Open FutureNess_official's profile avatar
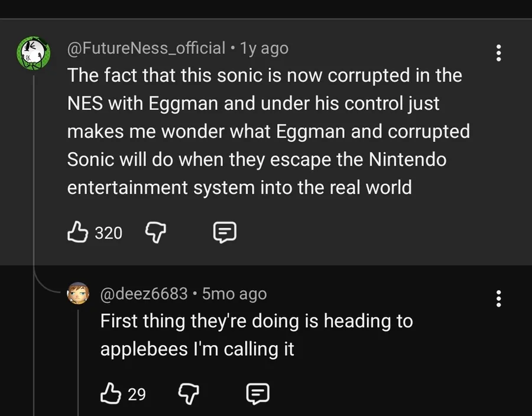532x416 pixels. click(x=31, y=53)
